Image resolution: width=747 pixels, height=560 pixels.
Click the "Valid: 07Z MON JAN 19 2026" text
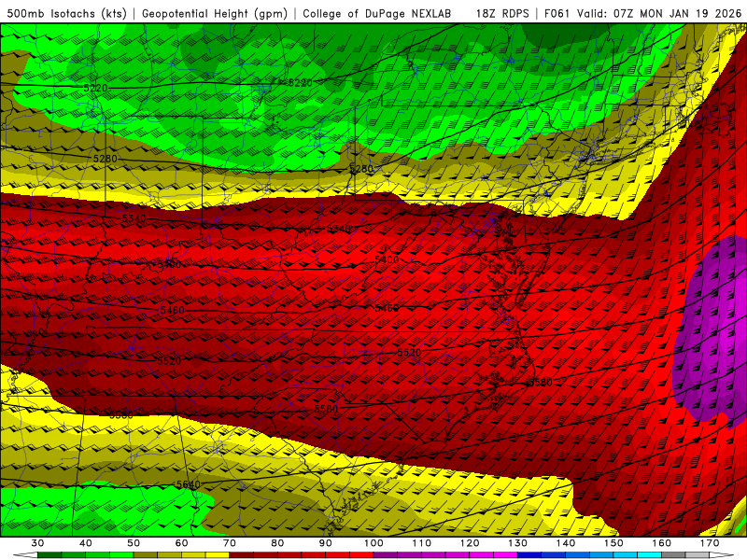pos(659,13)
